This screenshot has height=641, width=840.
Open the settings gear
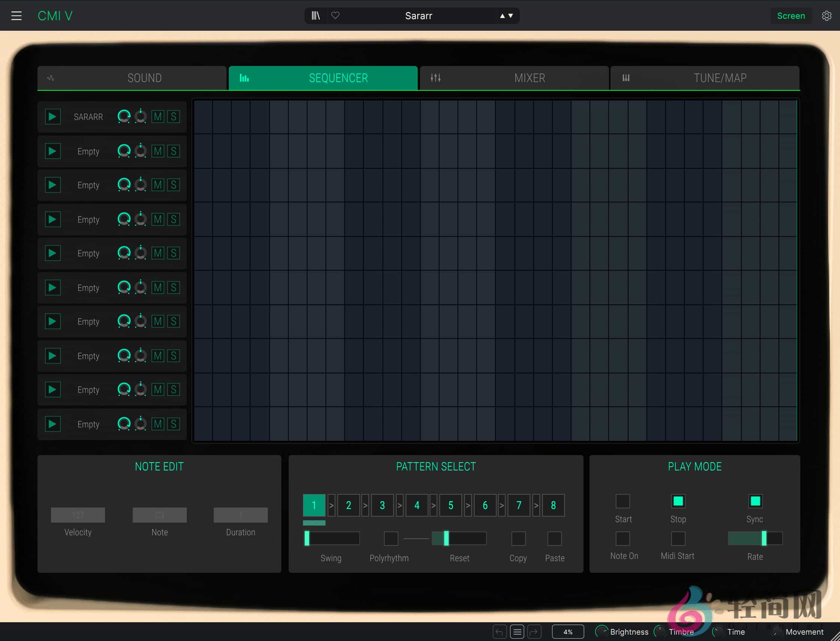click(x=826, y=16)
